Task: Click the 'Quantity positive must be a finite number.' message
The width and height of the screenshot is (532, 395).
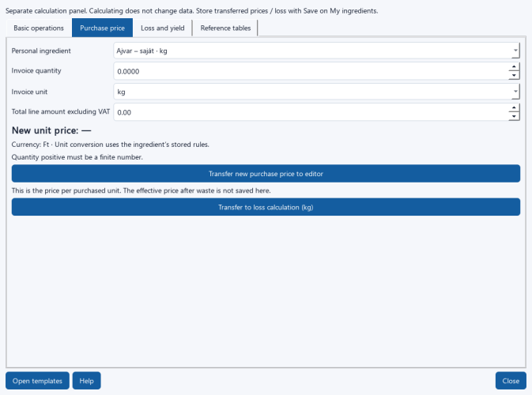Action: coord(77,157)
